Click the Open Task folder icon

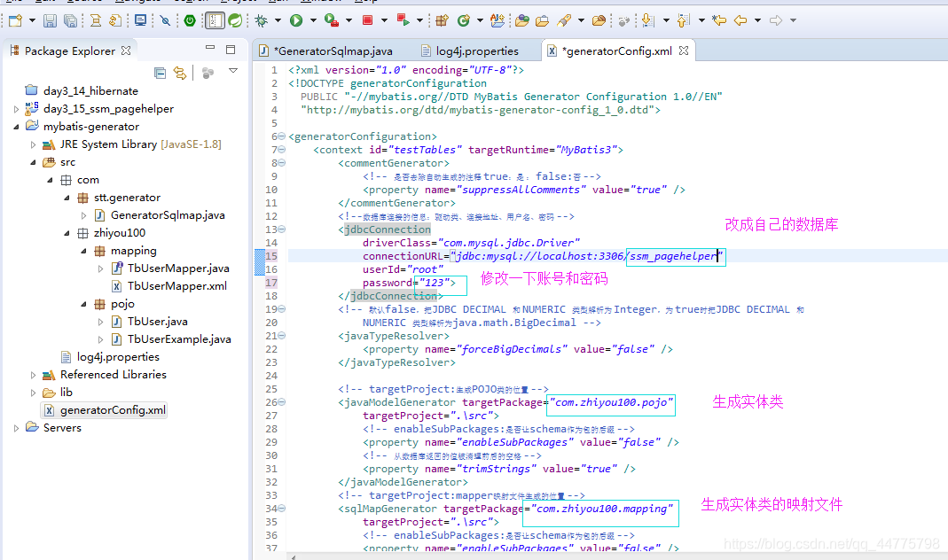[x=543, y=20]
